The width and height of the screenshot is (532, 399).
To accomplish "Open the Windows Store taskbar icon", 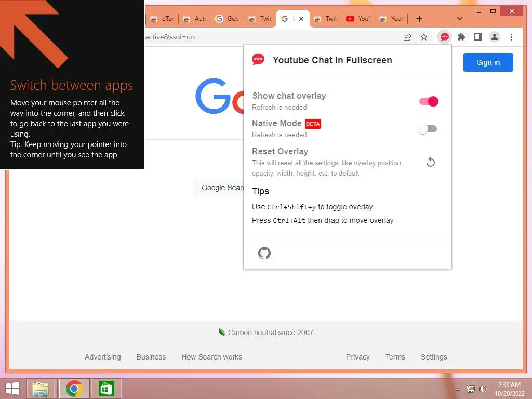I will pos(106,389).
